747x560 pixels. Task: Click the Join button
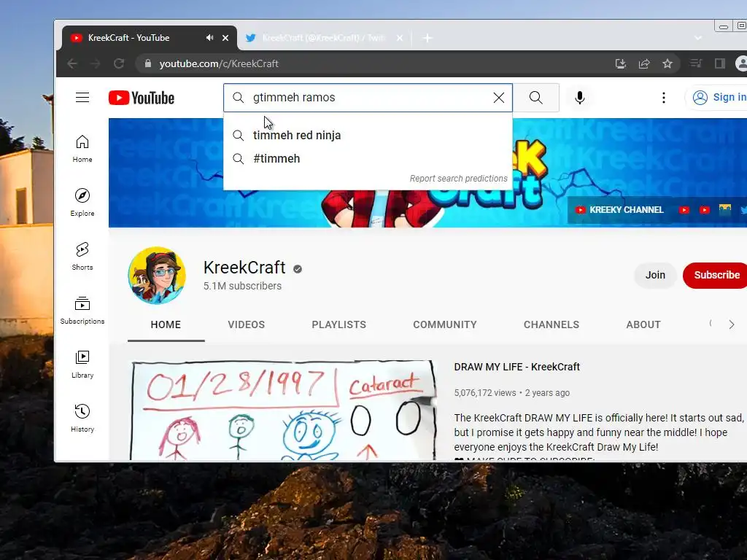click(x=655, y=275)
